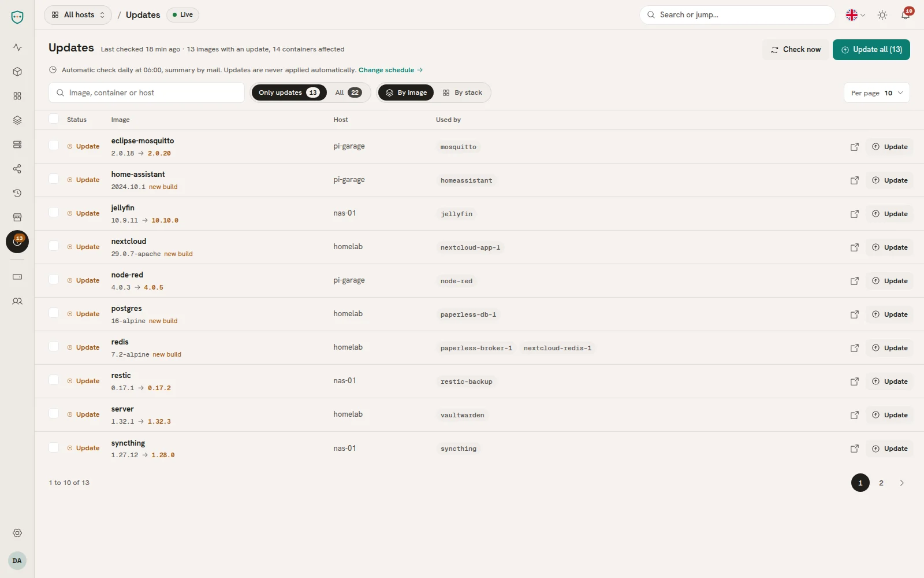Tick the checkbox for home-assistant
The width and height of the screenshot is (924, 578).
click(54, 179)
